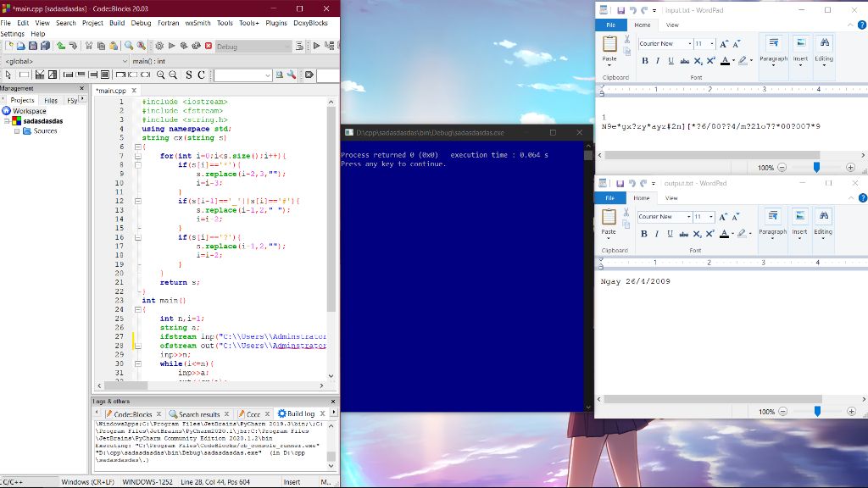The width and height of the screenshot is (868, 488).
Task: Collapse the code fold at line 16
Action: click(x=138, y=237)
